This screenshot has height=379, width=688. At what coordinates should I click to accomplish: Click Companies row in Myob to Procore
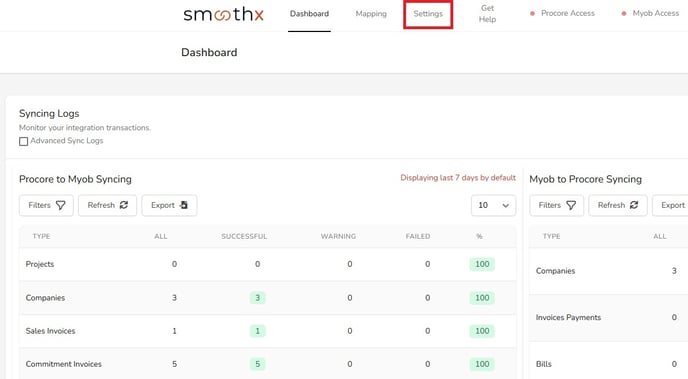pyautogui.click(x=608, y=271)
